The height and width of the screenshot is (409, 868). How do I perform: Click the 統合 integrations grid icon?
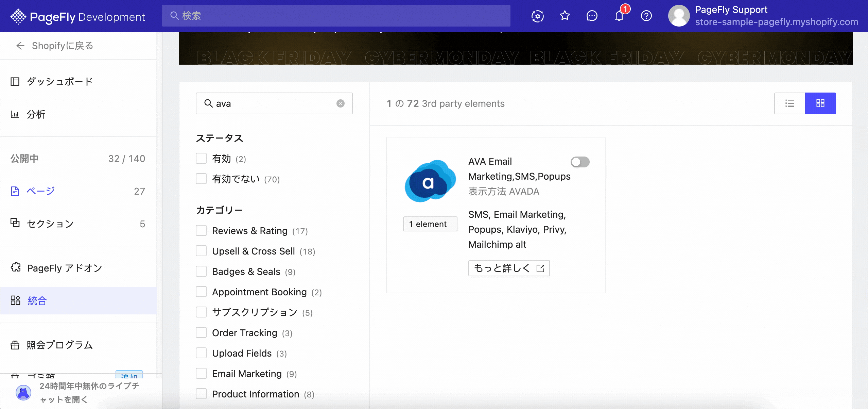(16, 300)
